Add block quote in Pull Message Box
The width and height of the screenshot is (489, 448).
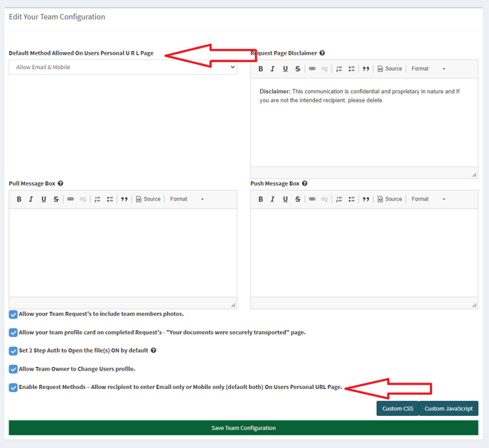(124, 199)
